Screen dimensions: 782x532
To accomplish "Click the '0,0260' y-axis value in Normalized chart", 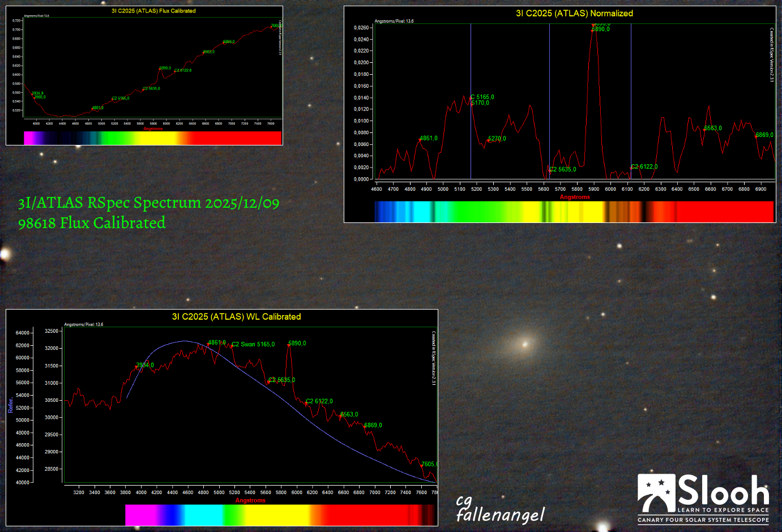I will click(x=361, y=28).
